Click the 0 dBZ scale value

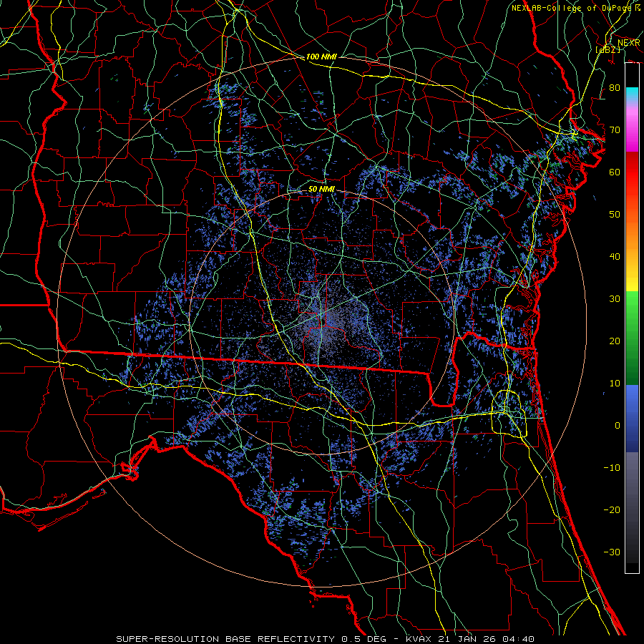click(618, 426)
